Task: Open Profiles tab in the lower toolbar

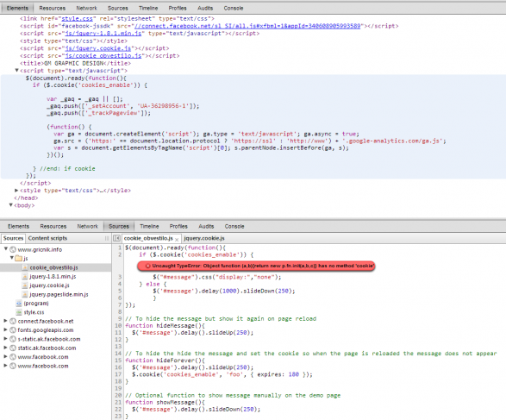Action: click(x=178, y=226)
